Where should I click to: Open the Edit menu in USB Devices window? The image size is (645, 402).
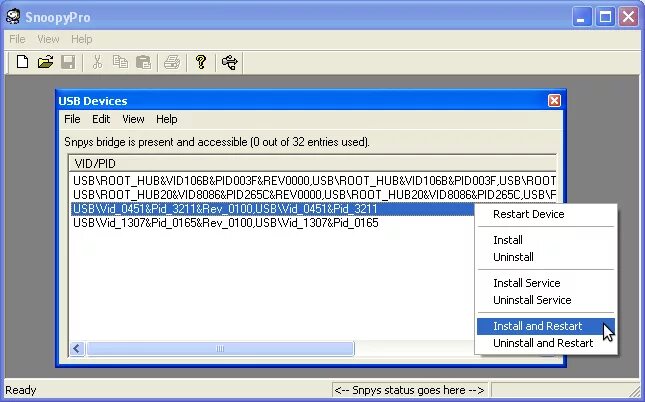(101, 119)
